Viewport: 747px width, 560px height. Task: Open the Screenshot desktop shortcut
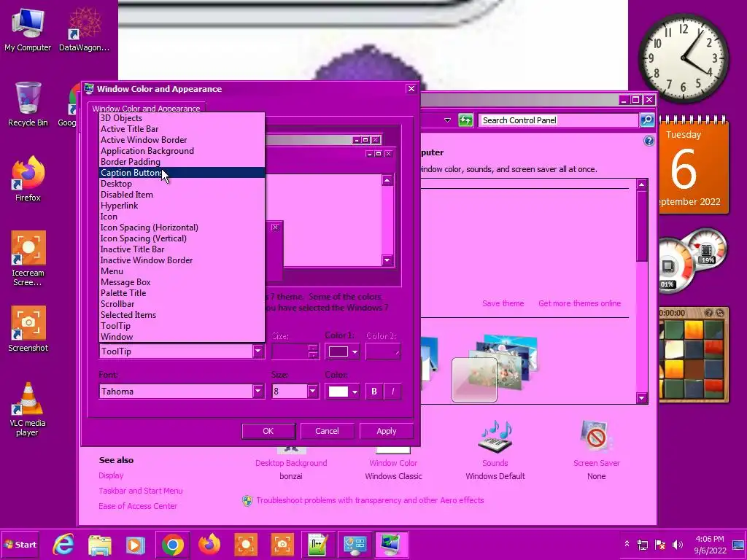click(28, 329)
